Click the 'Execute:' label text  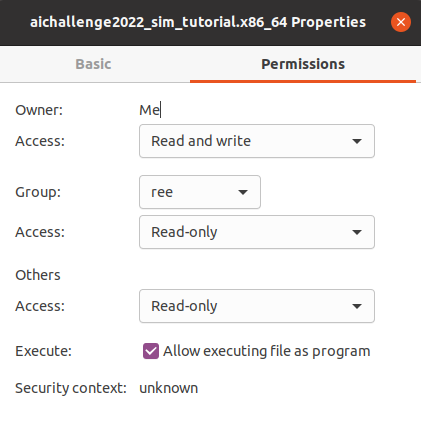pyautogui.click(x=43, y=351)
